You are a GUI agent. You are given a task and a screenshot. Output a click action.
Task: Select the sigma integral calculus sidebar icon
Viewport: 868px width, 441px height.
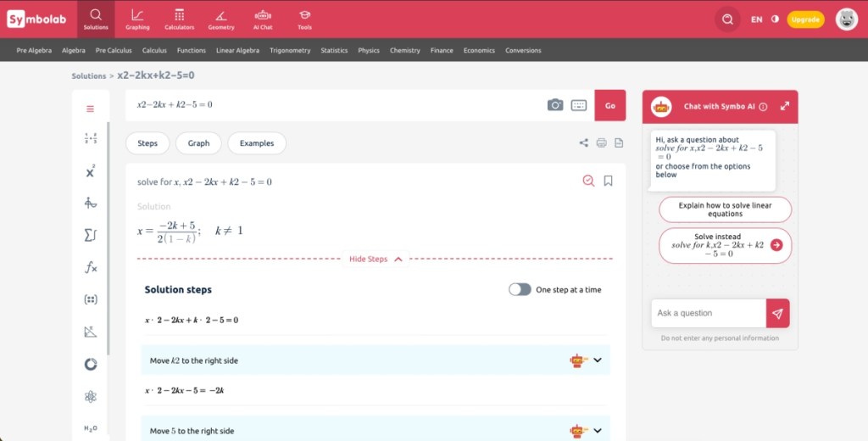pyautogui.click(x=90, y=236)
